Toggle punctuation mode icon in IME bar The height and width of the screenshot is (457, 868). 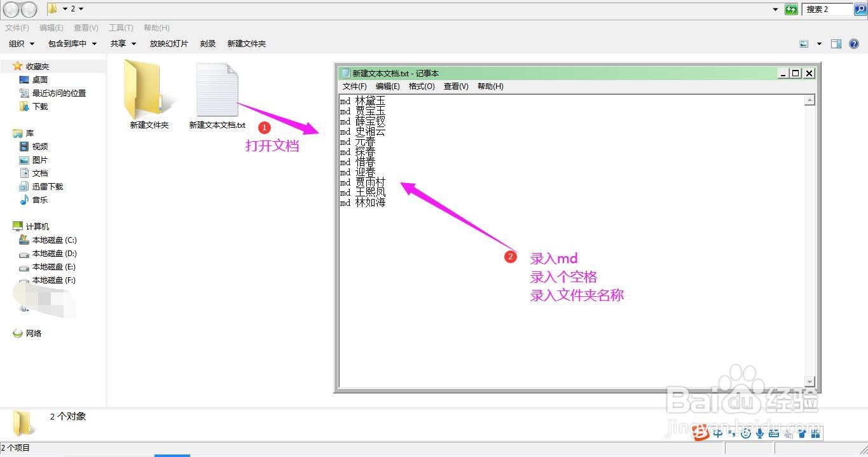732,433
